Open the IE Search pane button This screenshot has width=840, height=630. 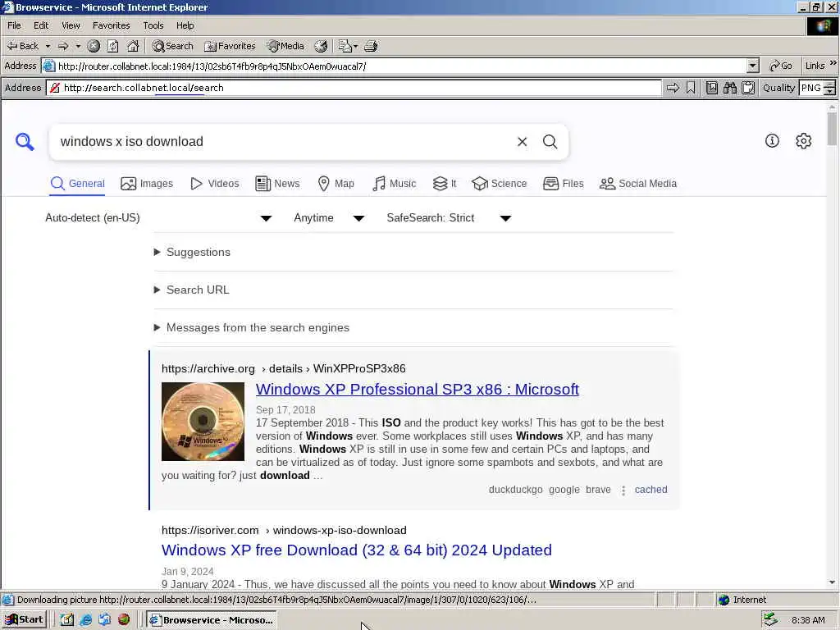coord(172,46)
